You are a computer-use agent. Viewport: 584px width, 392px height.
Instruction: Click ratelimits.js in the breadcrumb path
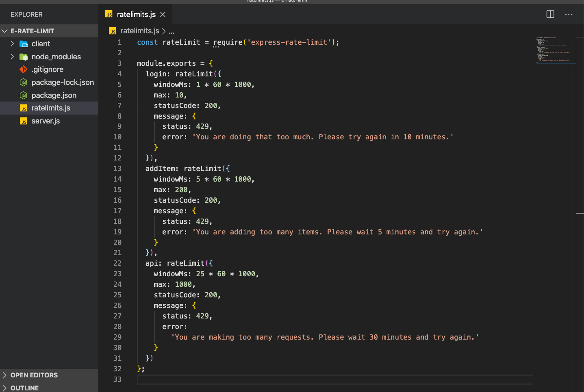point(139,31)
